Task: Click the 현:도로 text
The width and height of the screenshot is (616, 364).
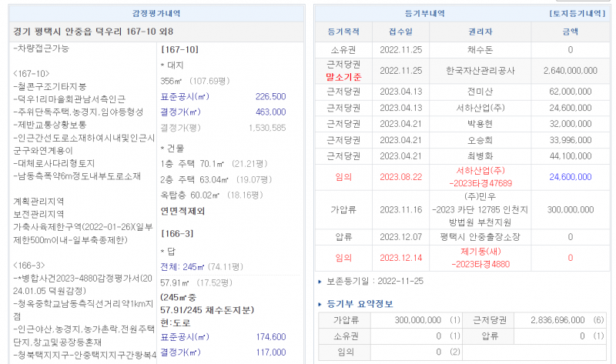Action: point(176,323)
